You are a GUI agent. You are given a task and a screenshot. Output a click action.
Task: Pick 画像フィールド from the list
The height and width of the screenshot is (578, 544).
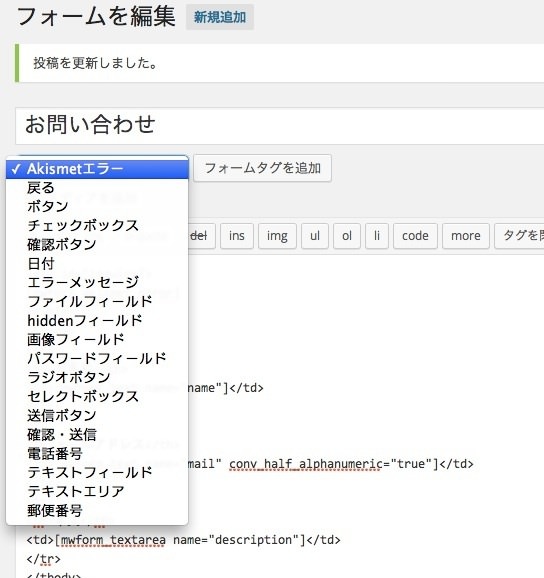coord(97,340)
